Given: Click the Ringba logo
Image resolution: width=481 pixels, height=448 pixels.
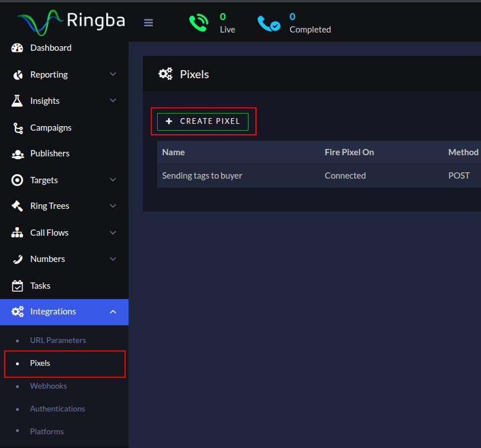Looking at the screenshot, I should click(x=71, y=22).
